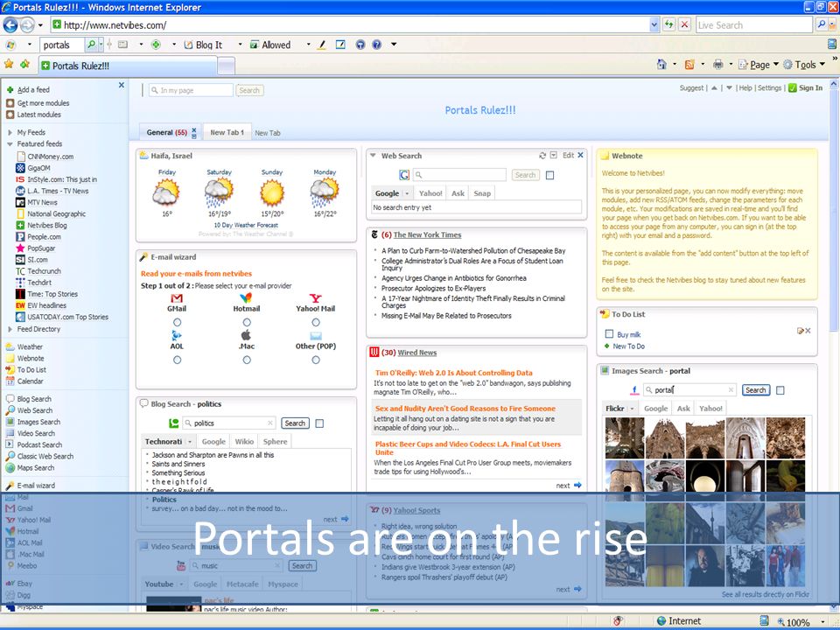Image resolution: width=840 pixels, height=630 pixels.
Task: Click the Web Search query input field
Action: pyautogui.click(x=459, y=175)
